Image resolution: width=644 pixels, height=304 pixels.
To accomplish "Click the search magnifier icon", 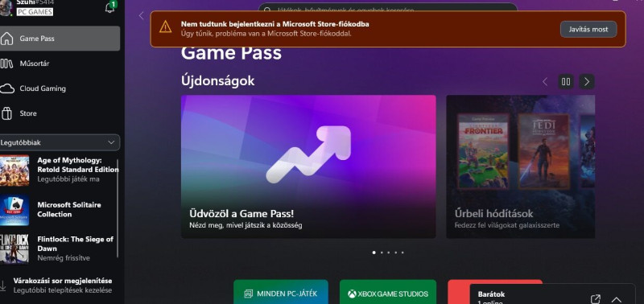I will point(267,10).
